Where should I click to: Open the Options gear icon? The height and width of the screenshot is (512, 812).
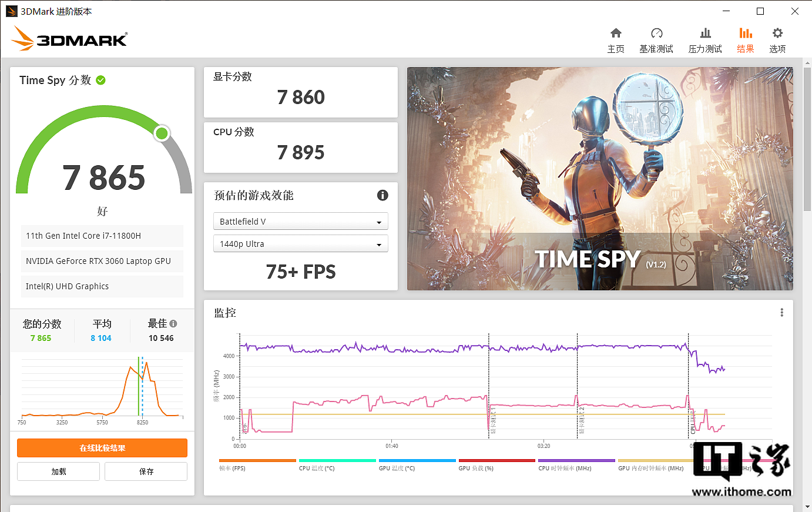pos(777,33)
